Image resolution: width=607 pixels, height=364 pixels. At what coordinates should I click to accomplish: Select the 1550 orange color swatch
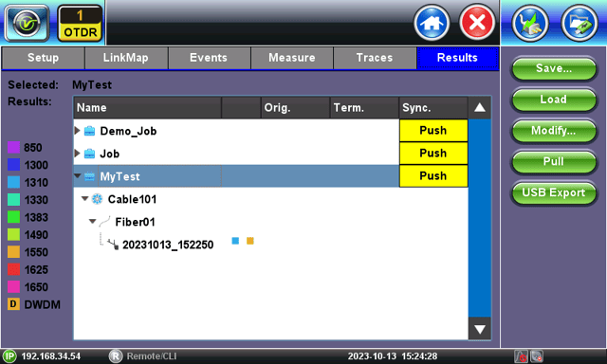[x=13, y=252]
